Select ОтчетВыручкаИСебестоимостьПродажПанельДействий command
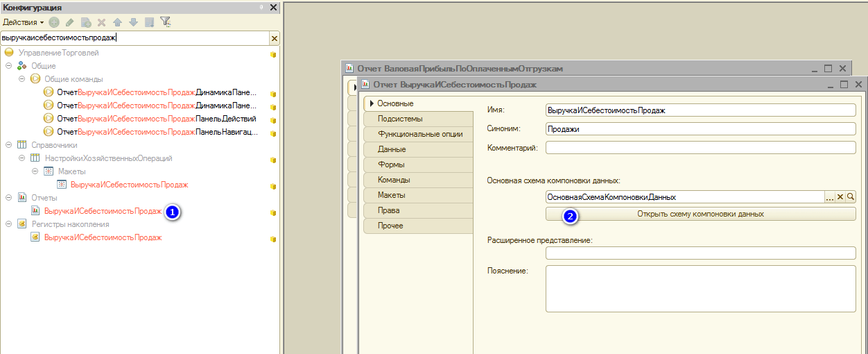The width and height of the screenshot is (868, 354). [156, 119]
